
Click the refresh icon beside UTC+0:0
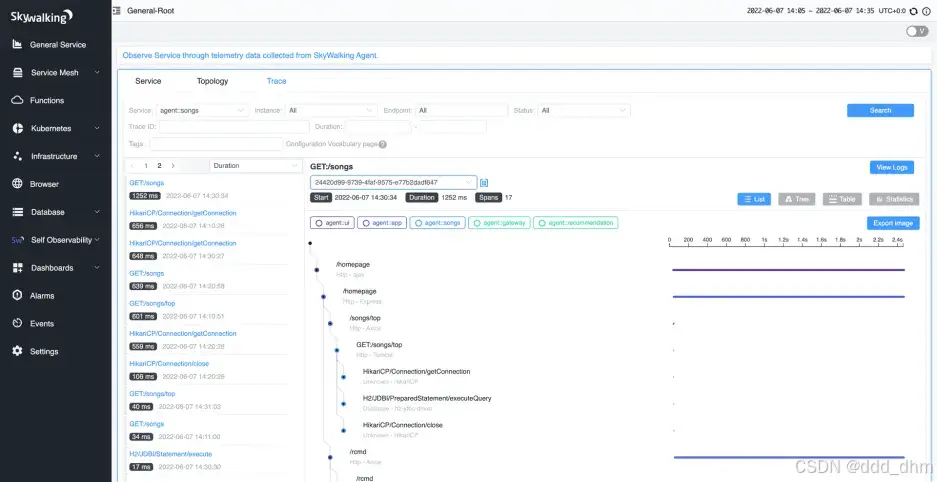913,11
